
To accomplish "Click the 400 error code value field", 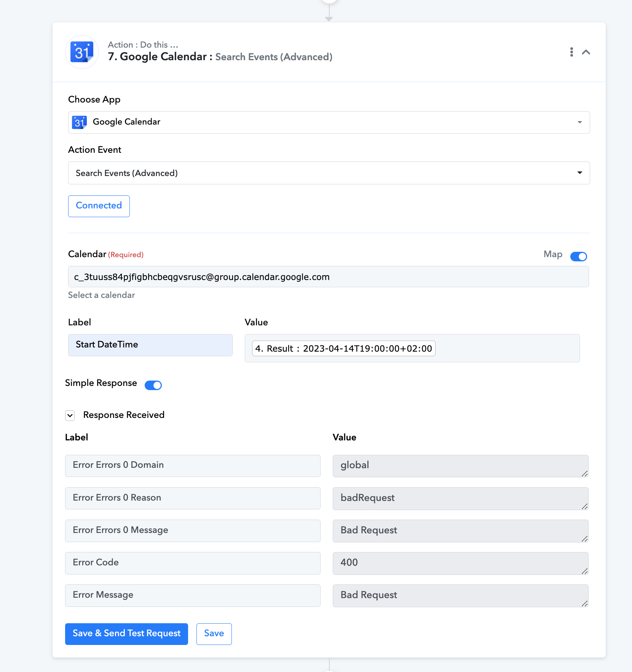I will pyautogui.click(x=460, y=563).
